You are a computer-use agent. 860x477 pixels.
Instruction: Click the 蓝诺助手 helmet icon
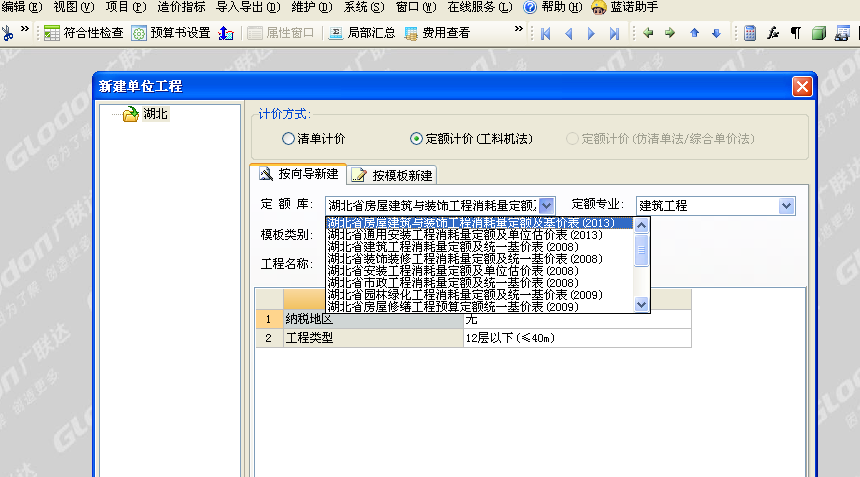tap(599, 7)
